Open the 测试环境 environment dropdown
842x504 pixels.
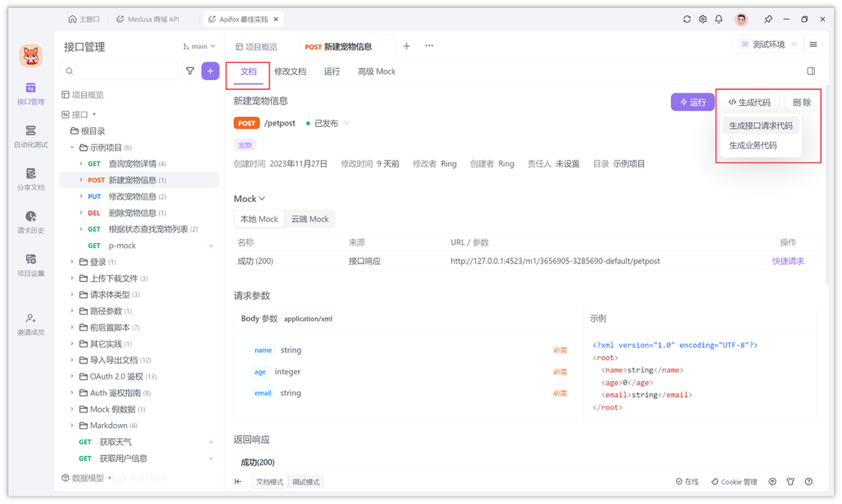(768, 45)
